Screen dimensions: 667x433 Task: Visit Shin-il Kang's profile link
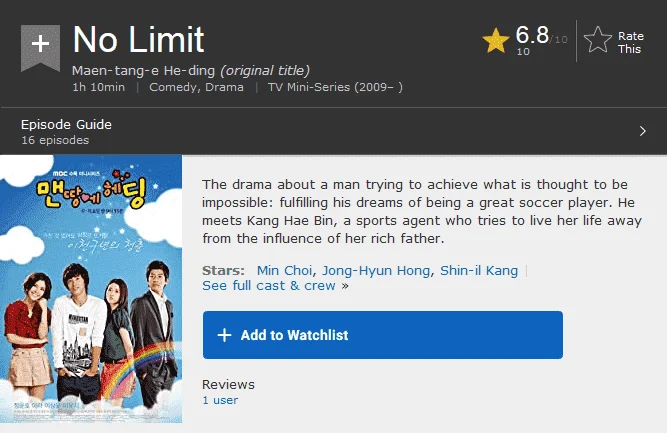479,271
